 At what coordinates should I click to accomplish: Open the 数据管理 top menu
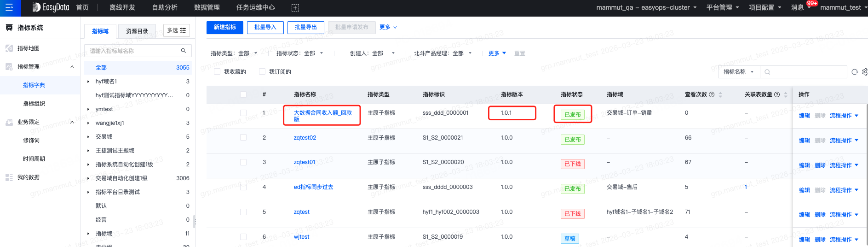pyautogui.click(x=207, y=7)
